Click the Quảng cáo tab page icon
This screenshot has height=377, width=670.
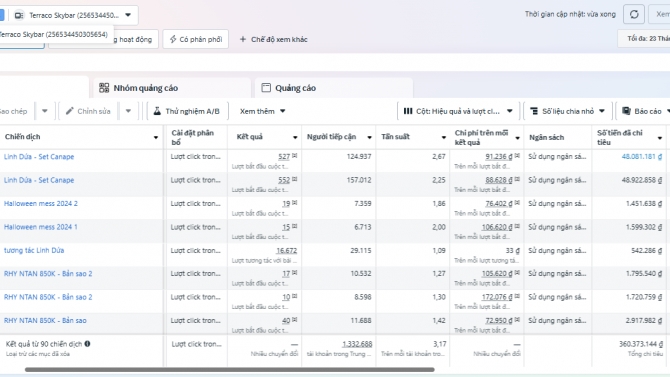(x=266, y=88)
